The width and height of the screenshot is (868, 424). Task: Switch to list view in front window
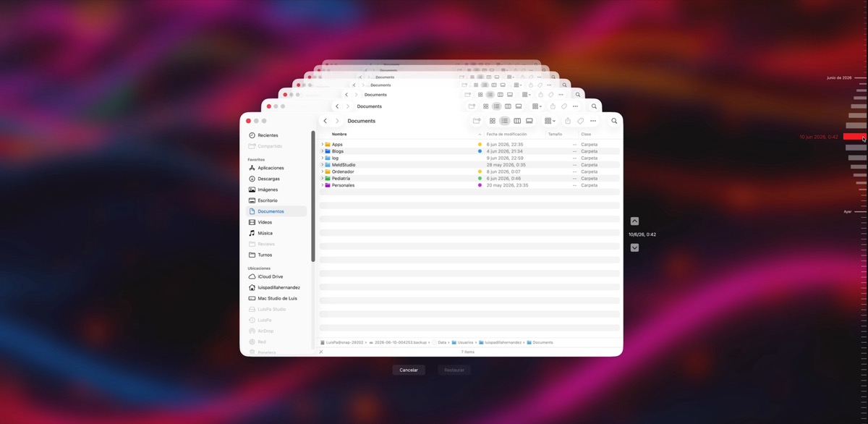[505, 121]
